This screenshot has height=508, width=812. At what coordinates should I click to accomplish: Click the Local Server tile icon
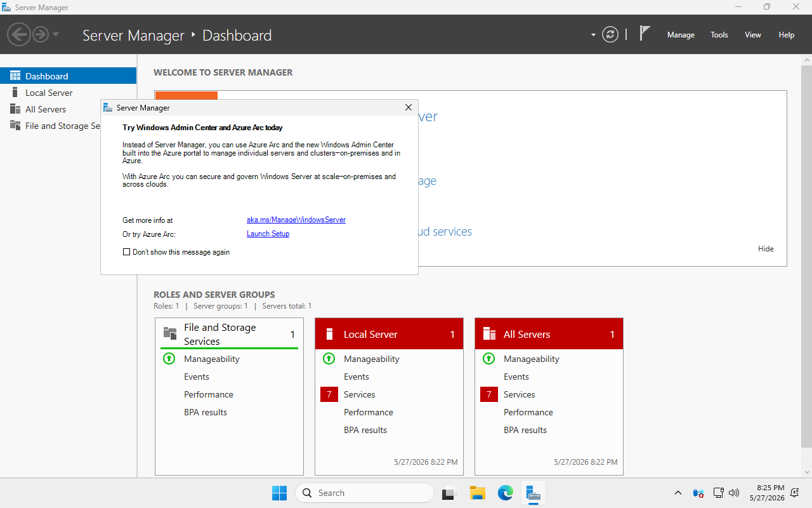[x=329, y=334]
